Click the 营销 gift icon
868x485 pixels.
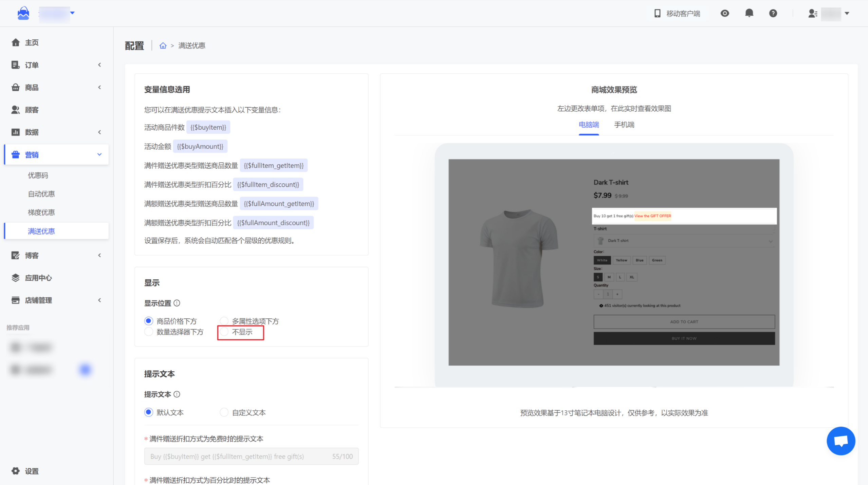[x=15, y=154]
